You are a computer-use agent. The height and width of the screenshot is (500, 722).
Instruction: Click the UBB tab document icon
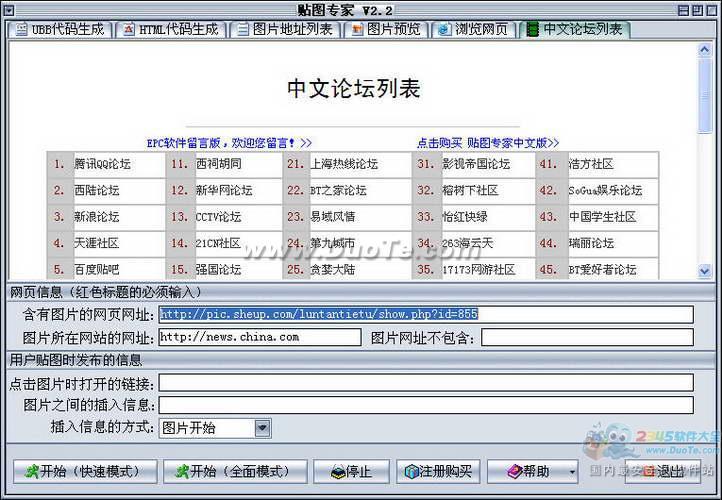click(21, 30)
